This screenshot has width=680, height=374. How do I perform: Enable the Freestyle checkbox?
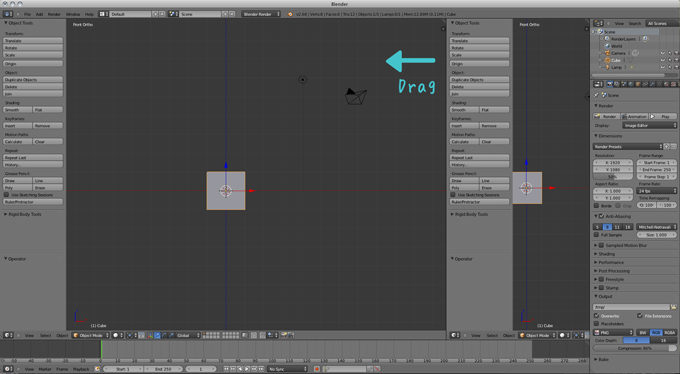[602, 279]
